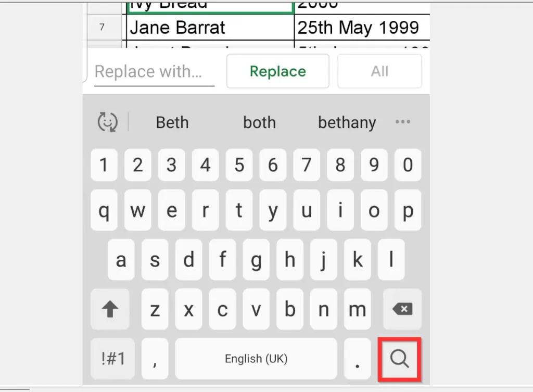Pick the 'bethany' word suggestion
533x392 pixels.
(x=347, y=122)
